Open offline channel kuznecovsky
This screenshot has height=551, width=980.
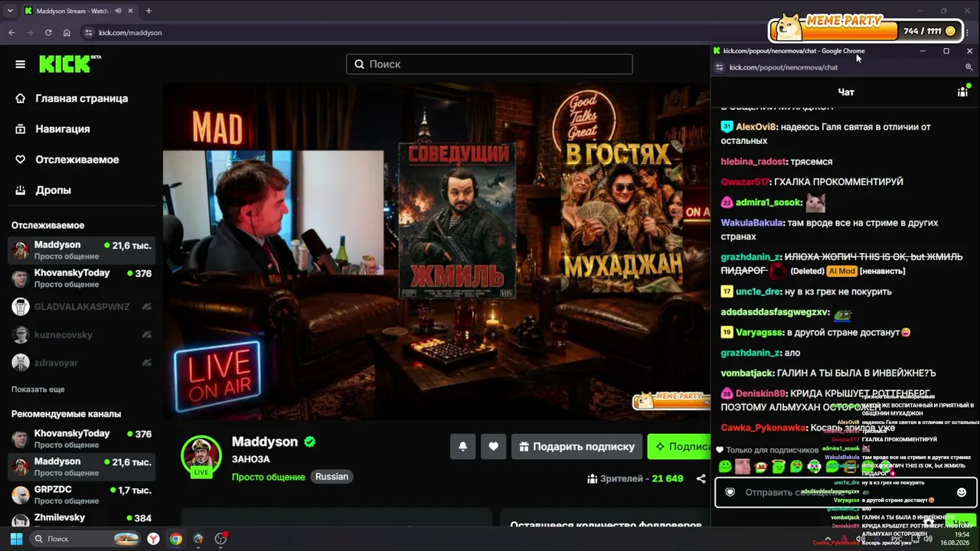[x=81, y=335]
